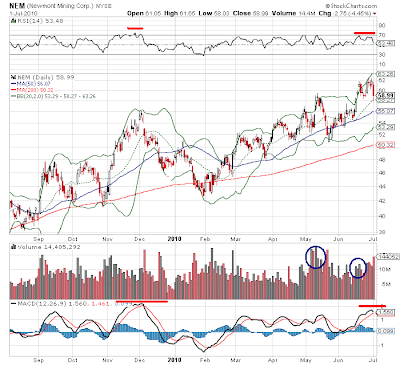Click the 90 level on RSI axis
400x365 pixels.
[382, 26]
